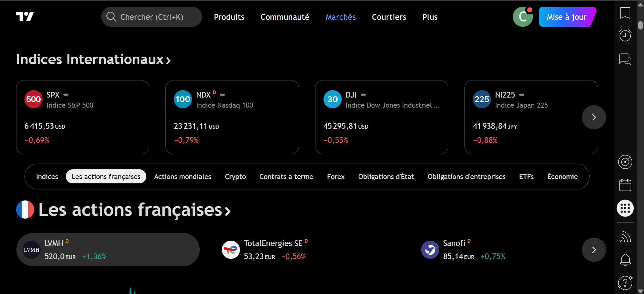Image resolution: width=644 pixels, height=294 pixels.
Task: Open the Produits menu
Action: 229,17
